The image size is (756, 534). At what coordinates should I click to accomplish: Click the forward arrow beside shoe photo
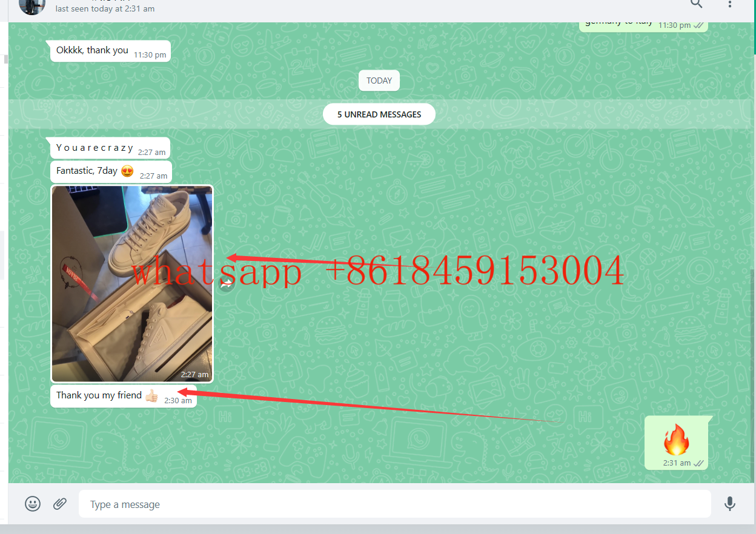226,283
